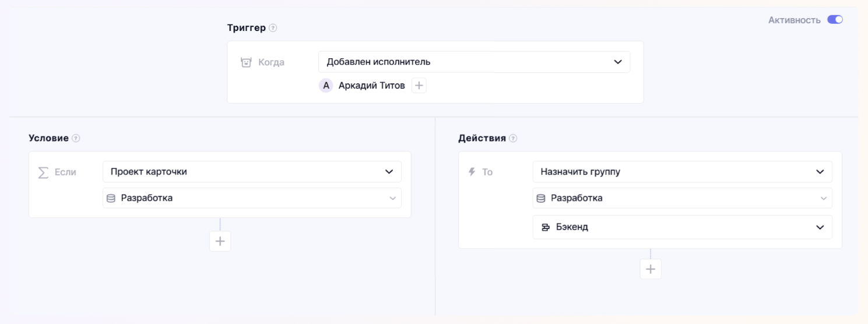
Task: Click the lightning icon beside То
Action: (472, 172)
